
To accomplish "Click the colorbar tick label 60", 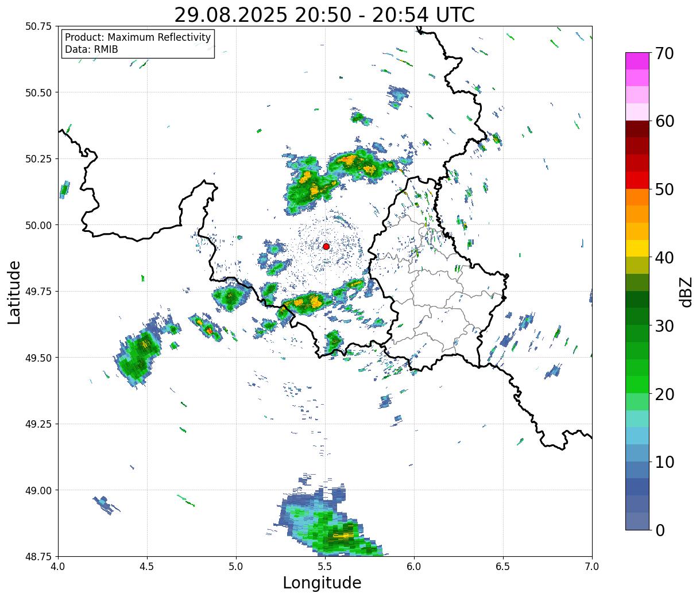I will 664,121.
